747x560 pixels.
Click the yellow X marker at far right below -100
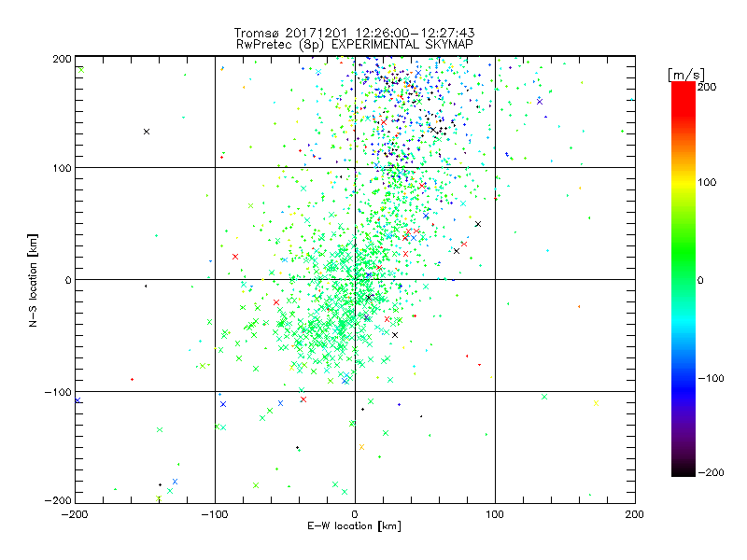(596, 403)
